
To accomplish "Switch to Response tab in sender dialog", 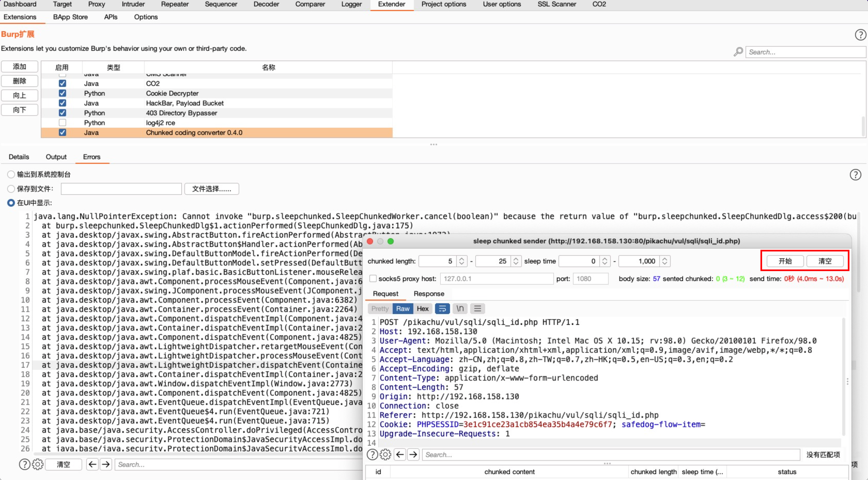I will pos(429,293).
